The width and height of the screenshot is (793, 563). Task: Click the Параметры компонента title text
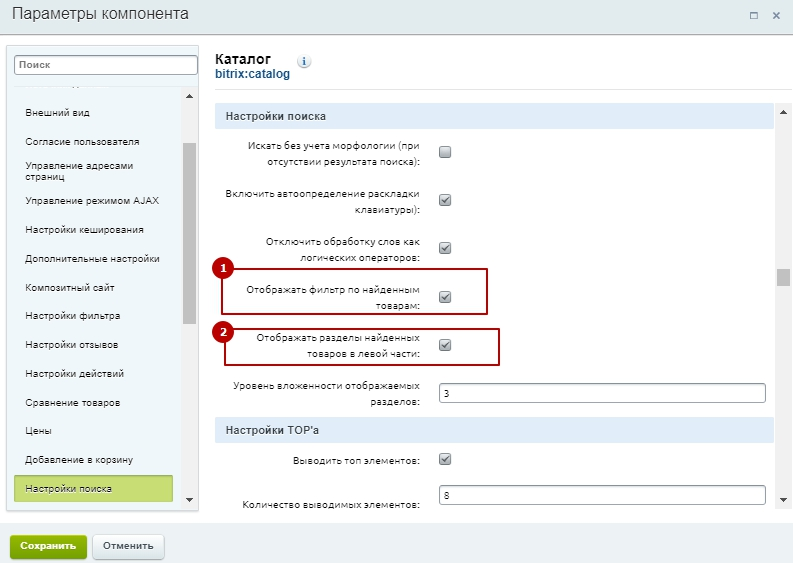pyautogui.click(x=100, y=14)
